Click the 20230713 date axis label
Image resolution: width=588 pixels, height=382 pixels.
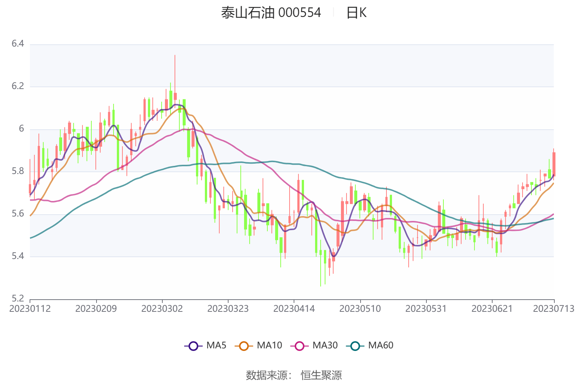(x=554, y=308)
